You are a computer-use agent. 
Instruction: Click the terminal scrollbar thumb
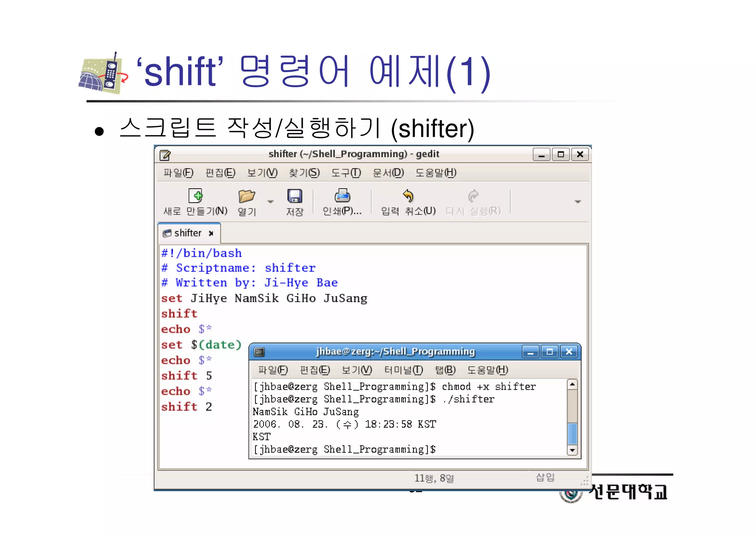click(572, 434)
